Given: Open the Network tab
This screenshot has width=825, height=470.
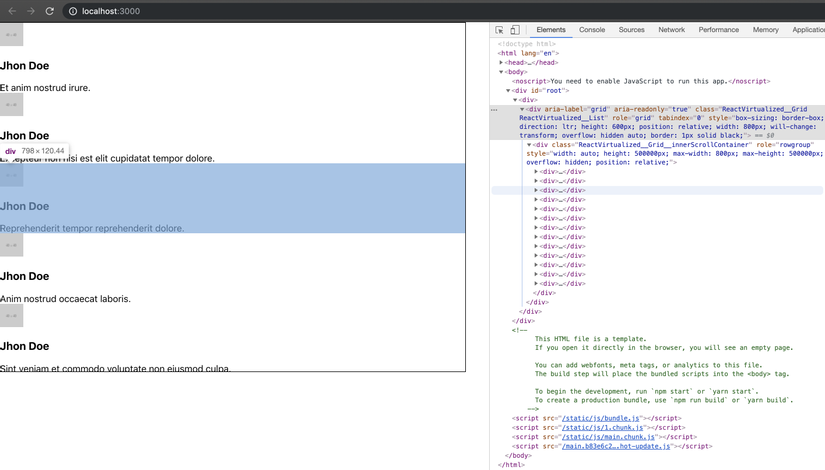Looking at the screenshot, I should 671,30.
